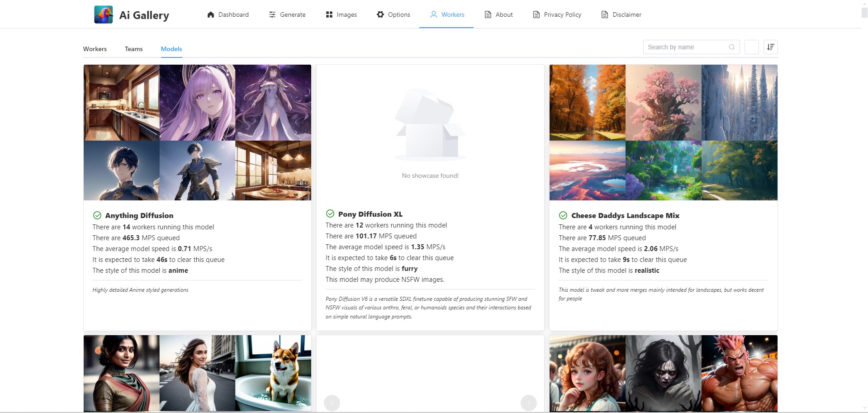Go to the Images page
The width and height of the screenshot is (868, 413).
pyautogui.click(x=342, y=14)
